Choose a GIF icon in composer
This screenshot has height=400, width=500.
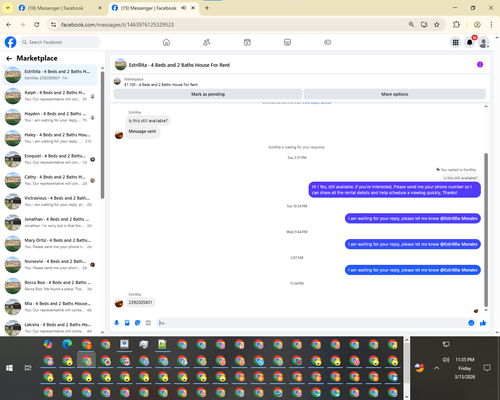(148, 323)
